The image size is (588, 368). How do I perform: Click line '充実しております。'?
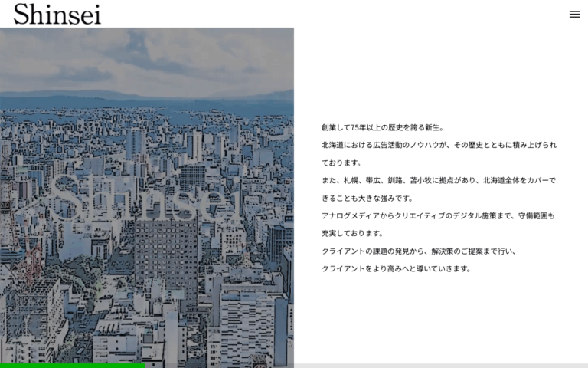(x=352, y=234)
